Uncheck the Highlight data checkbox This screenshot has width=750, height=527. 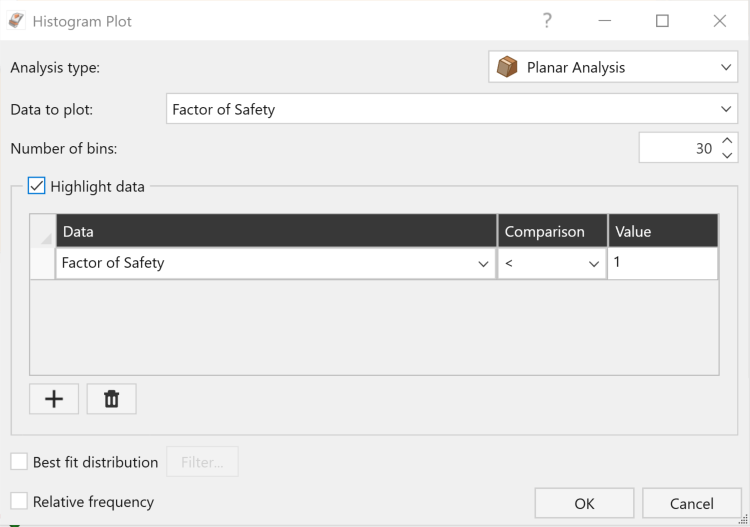point(36,186)
